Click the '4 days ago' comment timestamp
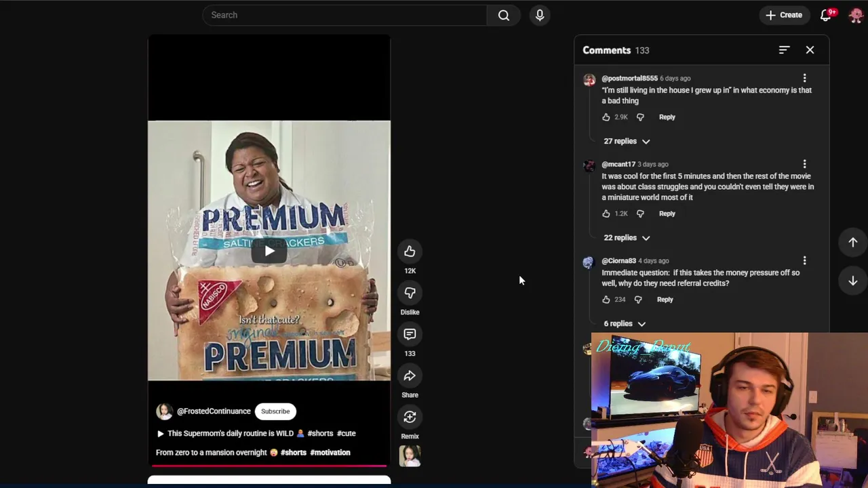Viewport: 868px width, 488px height. pyautogui.click(x=654, y=261)
